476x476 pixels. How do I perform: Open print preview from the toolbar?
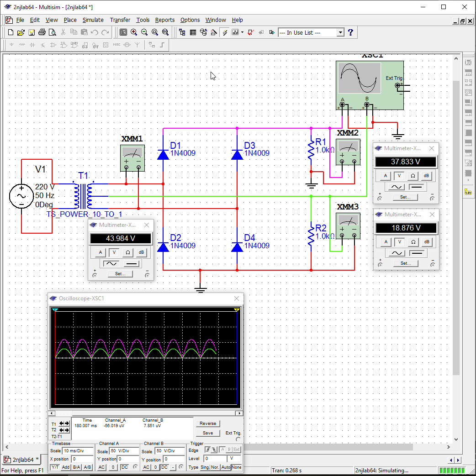[x=52, y=32]
